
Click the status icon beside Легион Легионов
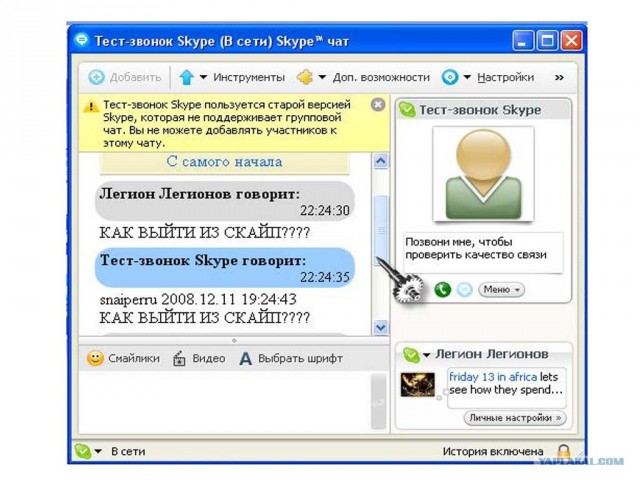point(411,355)
